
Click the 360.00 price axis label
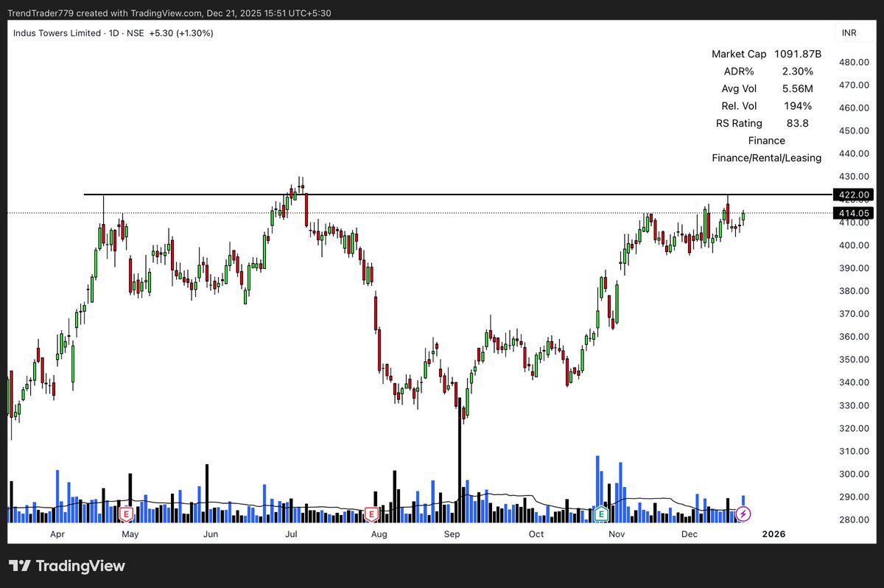tap(854, 336)
